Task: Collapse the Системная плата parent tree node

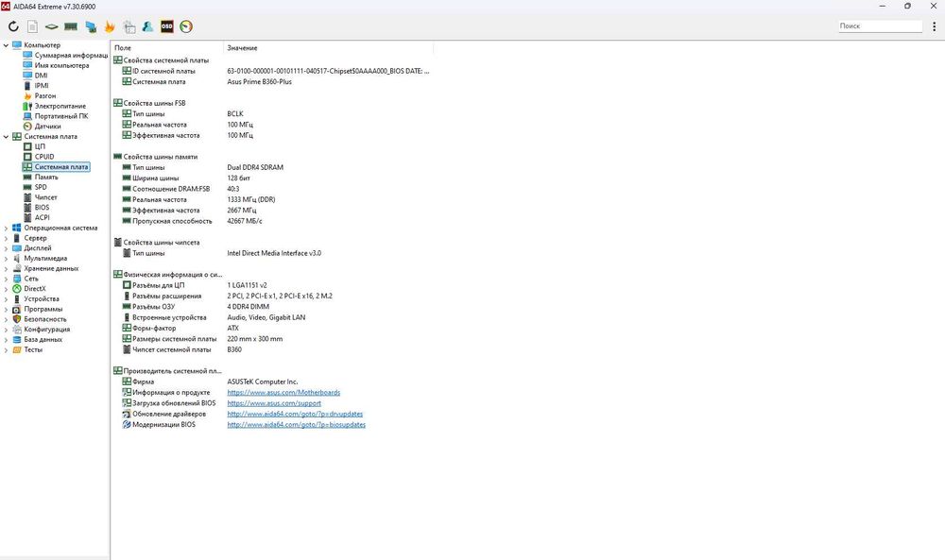Action: coord(6,137)
